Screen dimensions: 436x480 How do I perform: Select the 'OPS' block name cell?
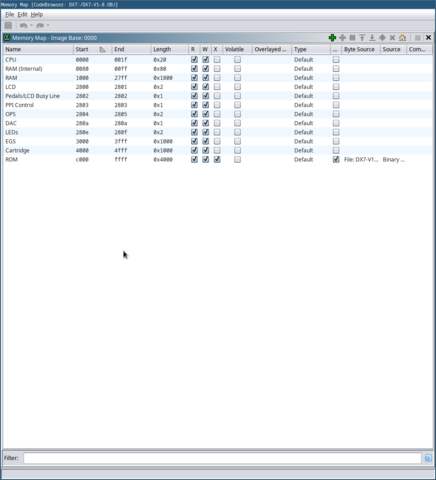[10, 114]
